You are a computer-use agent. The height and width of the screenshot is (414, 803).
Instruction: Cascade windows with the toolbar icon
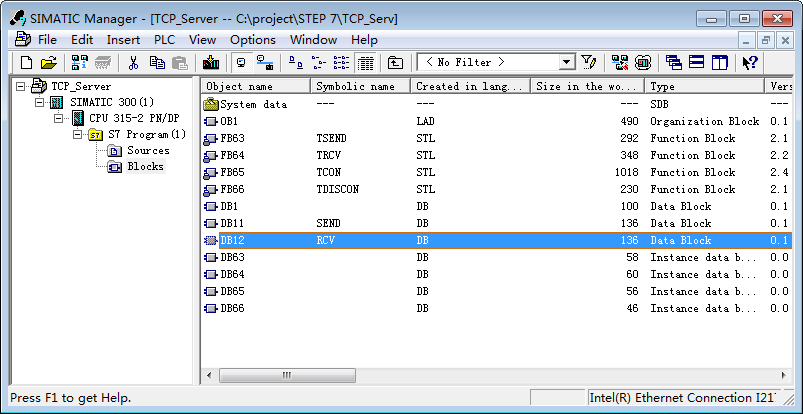(673, 63)
